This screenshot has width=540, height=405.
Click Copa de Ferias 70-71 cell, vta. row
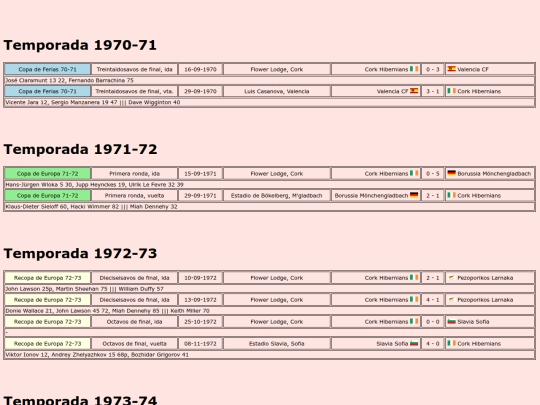[48, 91]
